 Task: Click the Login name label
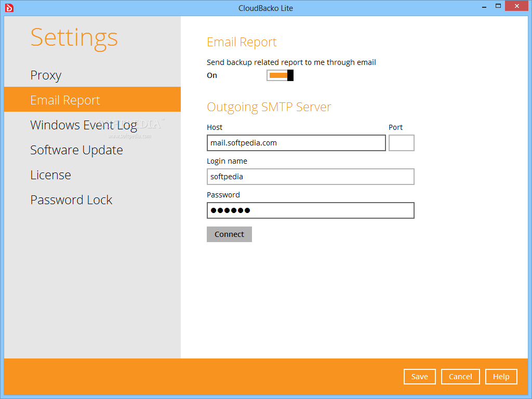(x=227, y=161)
